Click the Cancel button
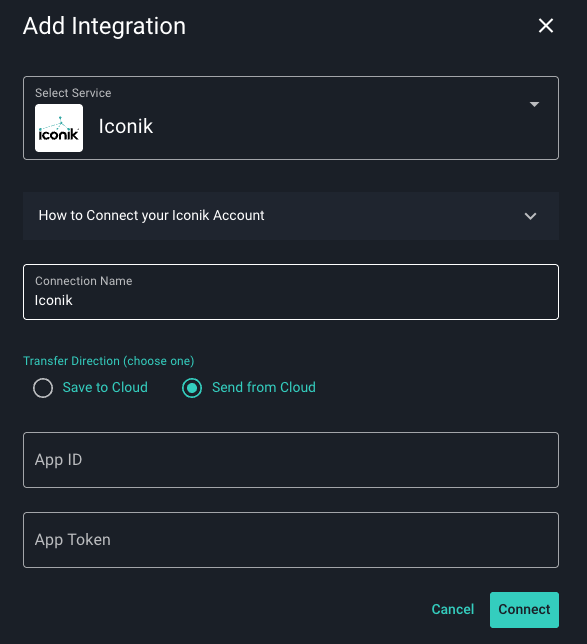The width and height of the screenshot is (587, 644). click(x=453, y=610)
